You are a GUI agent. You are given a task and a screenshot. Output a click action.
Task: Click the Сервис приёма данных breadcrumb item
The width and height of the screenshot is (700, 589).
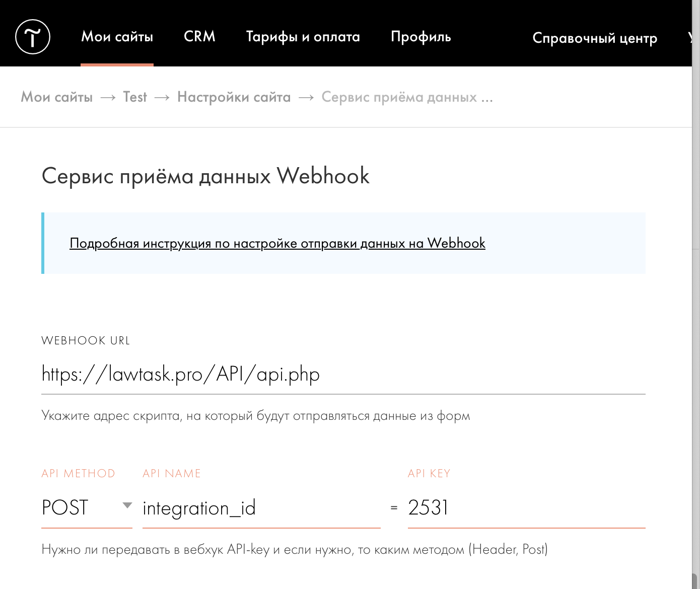(406, 97)
